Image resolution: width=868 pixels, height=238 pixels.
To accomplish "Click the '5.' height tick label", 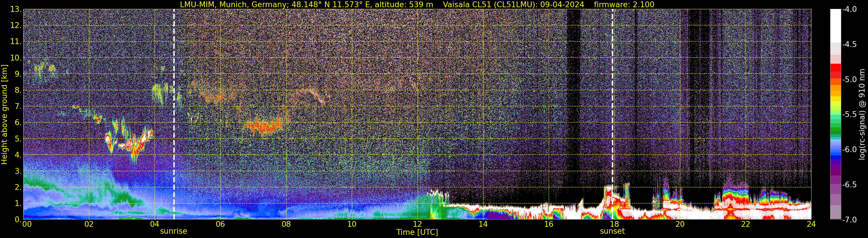I will click(18, 139).
